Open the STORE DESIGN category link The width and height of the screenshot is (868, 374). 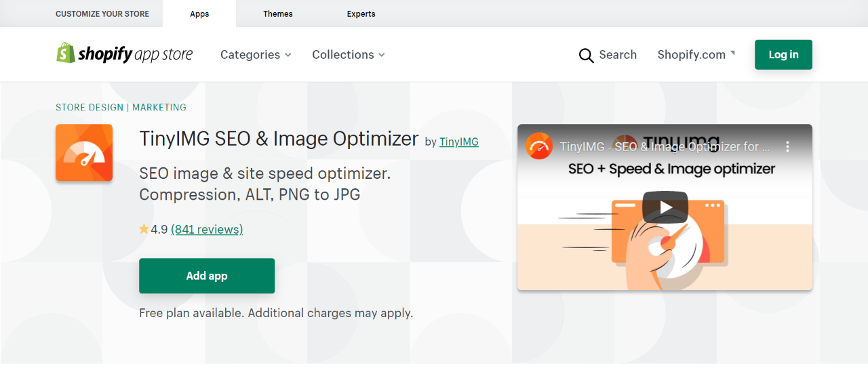pos(90,107)
